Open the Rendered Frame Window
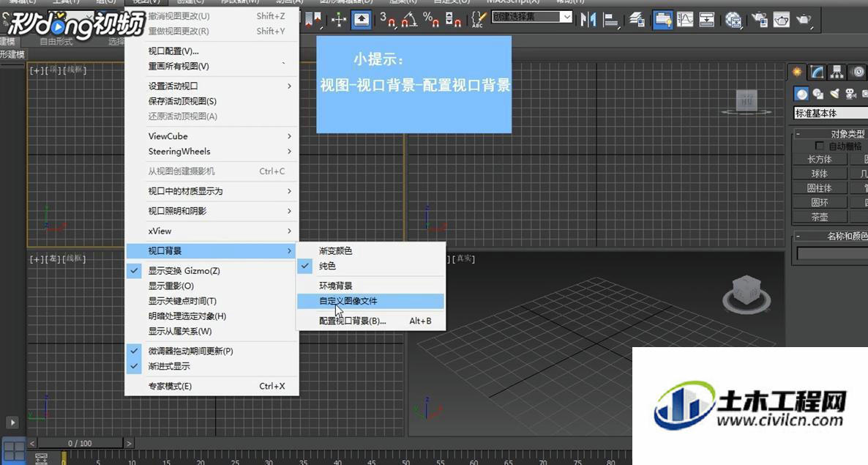 [781, 20]
